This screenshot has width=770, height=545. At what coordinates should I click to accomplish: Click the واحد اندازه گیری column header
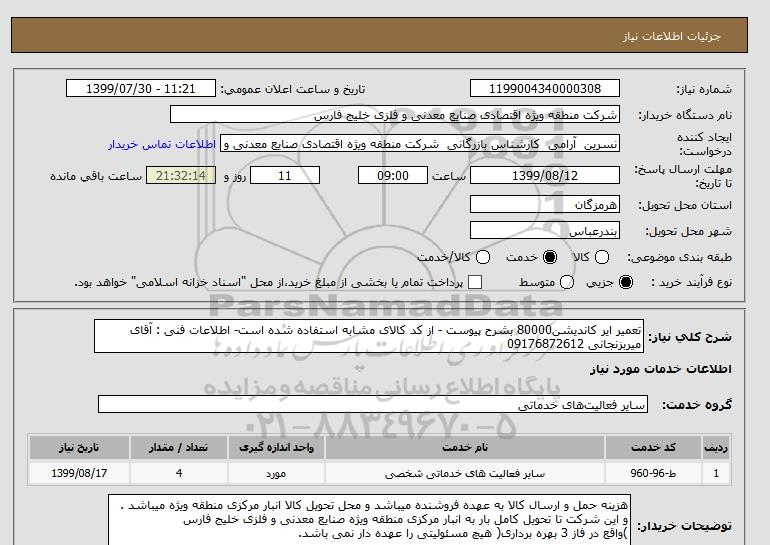tap(276, 447)
